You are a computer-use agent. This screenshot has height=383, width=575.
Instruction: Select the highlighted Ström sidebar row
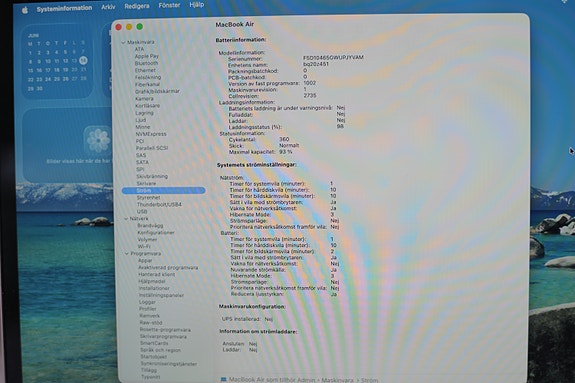click(164, 190)
